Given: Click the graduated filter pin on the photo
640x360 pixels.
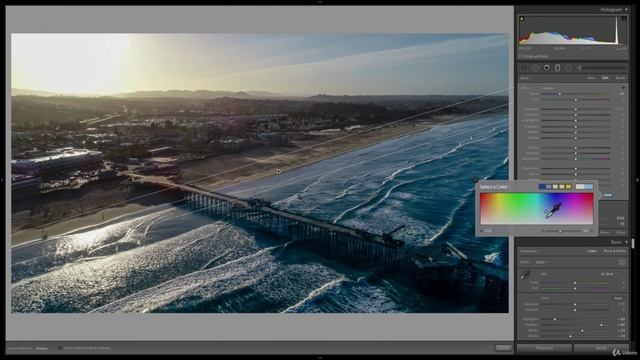Looking at the screenshot, I should point(278,171).
